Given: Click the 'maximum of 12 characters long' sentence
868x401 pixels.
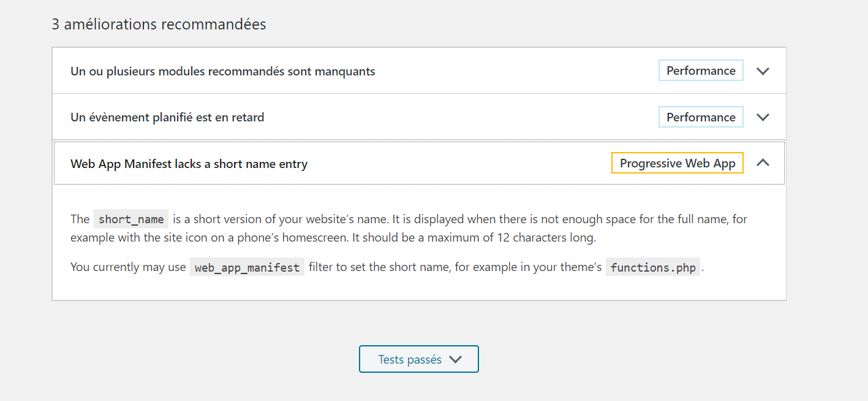Looking at the screenshot, I should pos(511,237).
